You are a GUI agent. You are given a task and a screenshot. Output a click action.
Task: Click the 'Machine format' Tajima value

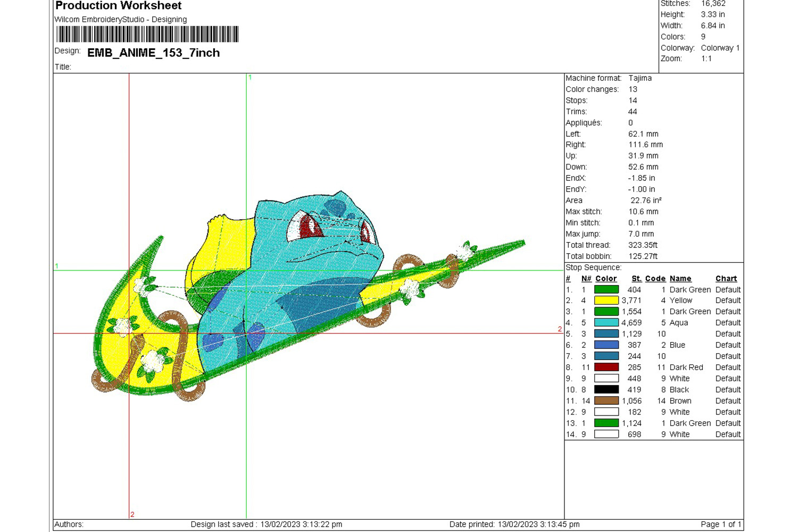click(640, 78)
